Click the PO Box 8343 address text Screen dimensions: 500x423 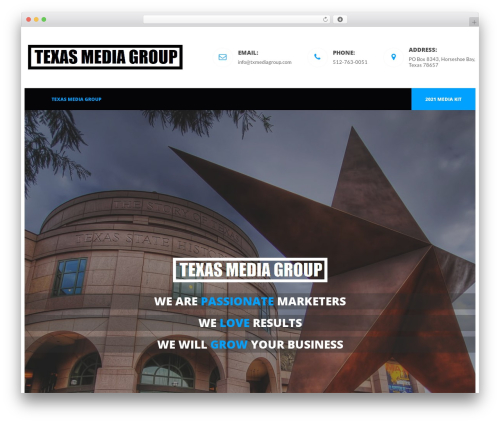[442, 62]
